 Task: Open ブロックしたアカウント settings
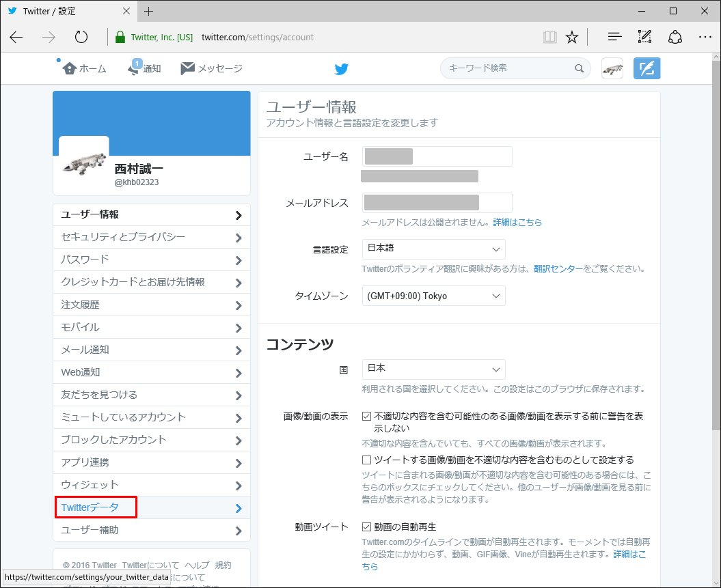[152, 440]
